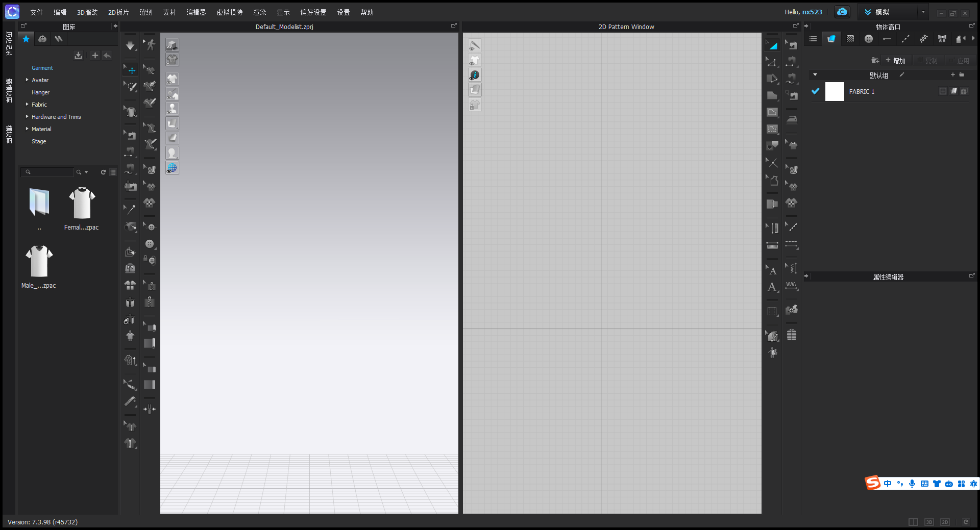
Task: Toggle the 3D environment globe visibility
Action: click(172, 168)
